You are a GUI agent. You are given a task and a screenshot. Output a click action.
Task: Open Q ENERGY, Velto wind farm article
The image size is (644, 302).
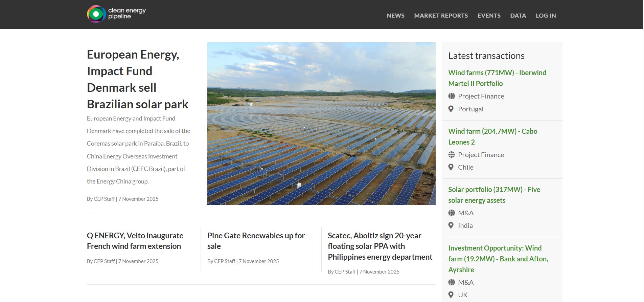tap(135, 241)
